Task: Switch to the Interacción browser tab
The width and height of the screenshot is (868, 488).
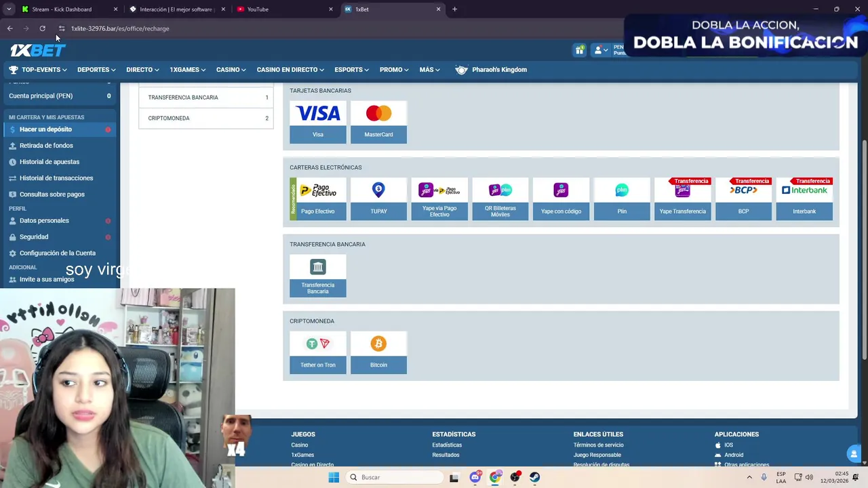Action: (x=176, y=9)
